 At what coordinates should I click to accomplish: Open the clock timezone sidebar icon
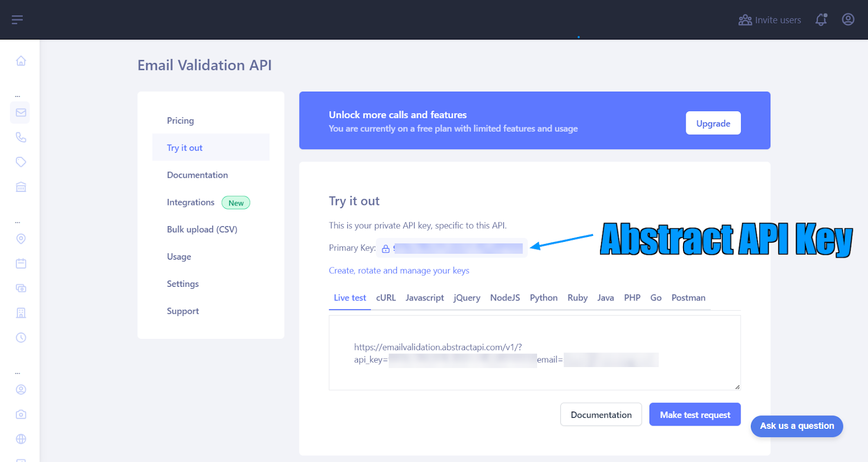(21, 337)
